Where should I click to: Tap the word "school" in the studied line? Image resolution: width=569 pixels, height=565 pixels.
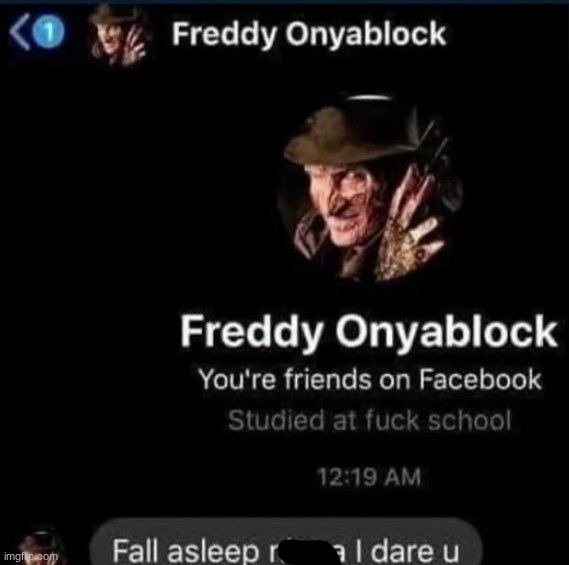(470, 420)
